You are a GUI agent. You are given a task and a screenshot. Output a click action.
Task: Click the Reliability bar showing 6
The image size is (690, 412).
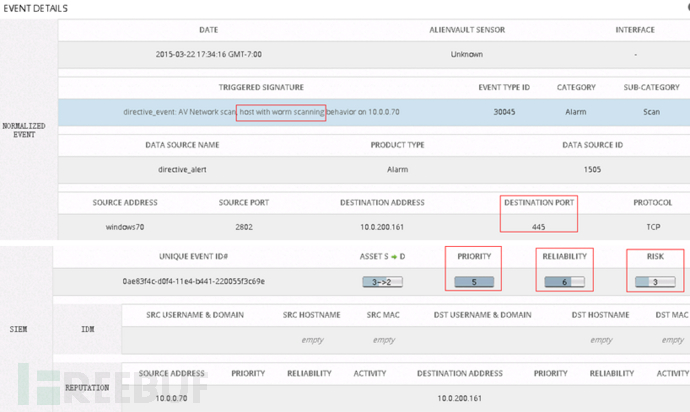tap(565, 282)
